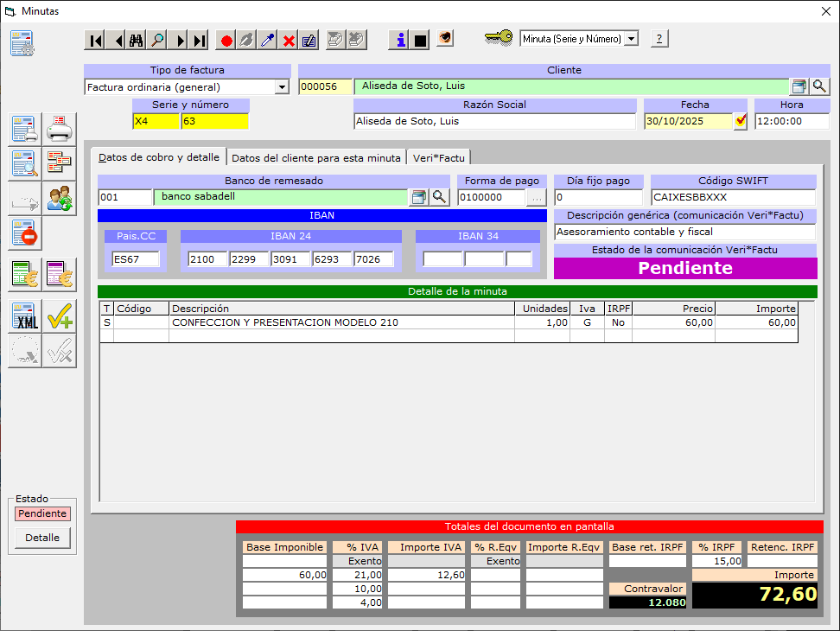This screenshot has height=631, width=840.
Task: Click the yellow checkmark plus icon
Action: 60,317
